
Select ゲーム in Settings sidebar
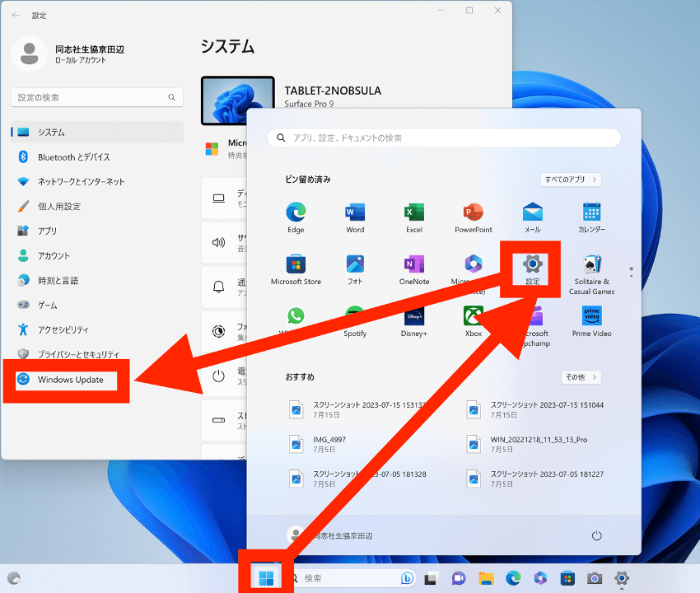(x=97, y=305)
